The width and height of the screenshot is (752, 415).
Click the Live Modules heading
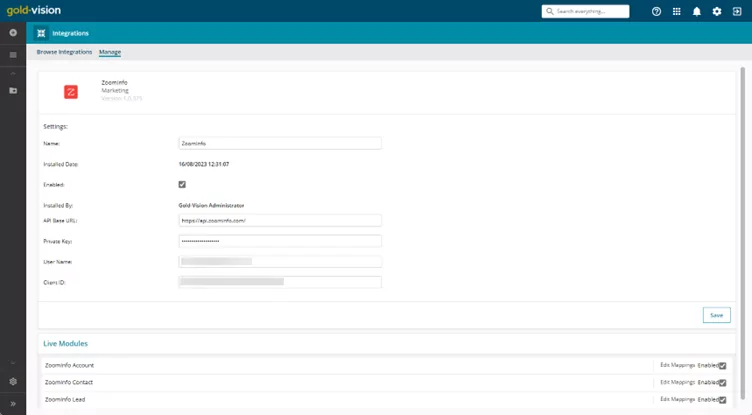pyautogui.click(x=66, y=344)
